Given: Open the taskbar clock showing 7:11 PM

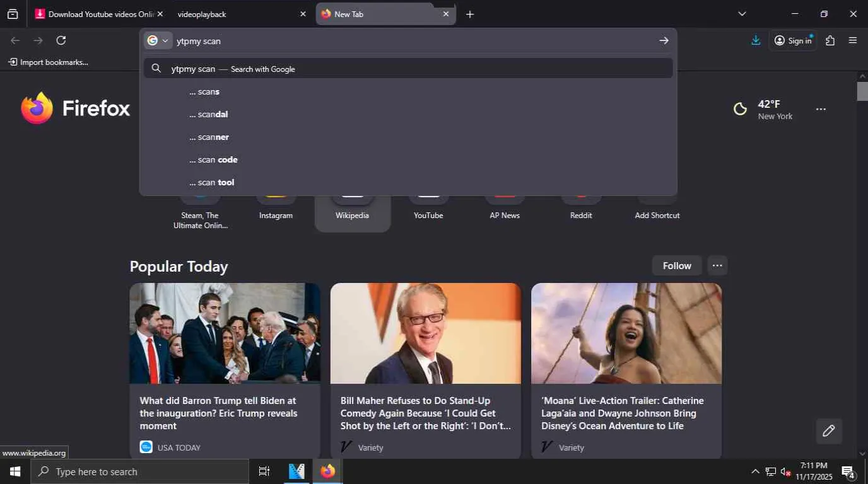Looking at the screenshot, I should [x=814, y=471].
